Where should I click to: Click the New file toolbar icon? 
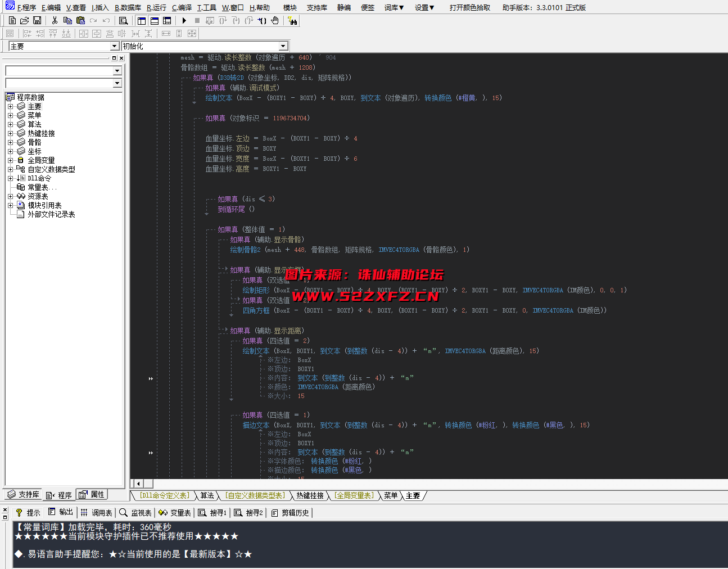(12, 21)
